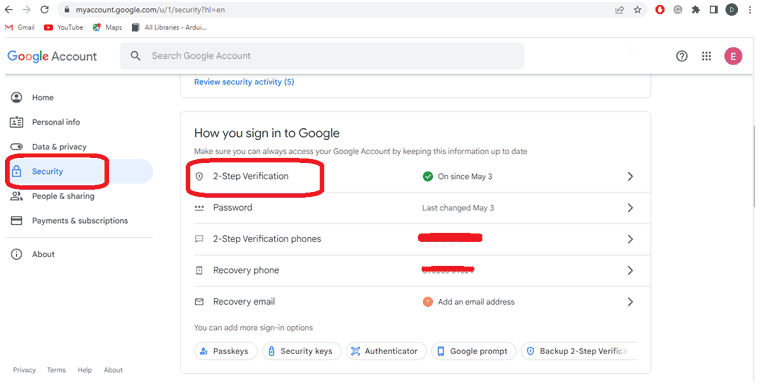Click the browser back arrow
The width and height of the screenshot is (767, 390).
coord(9,10)
